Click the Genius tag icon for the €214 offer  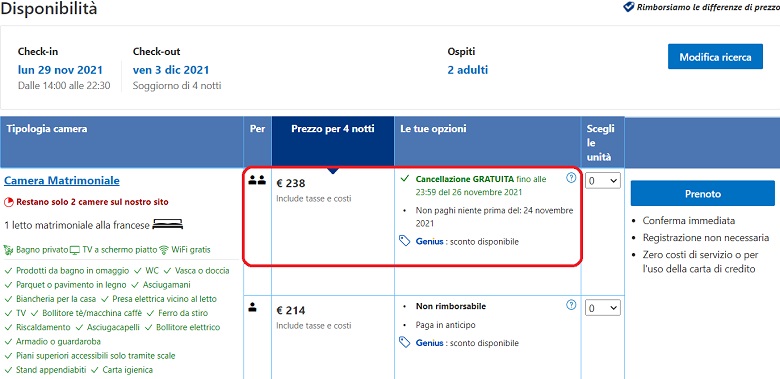coord(405,342)
